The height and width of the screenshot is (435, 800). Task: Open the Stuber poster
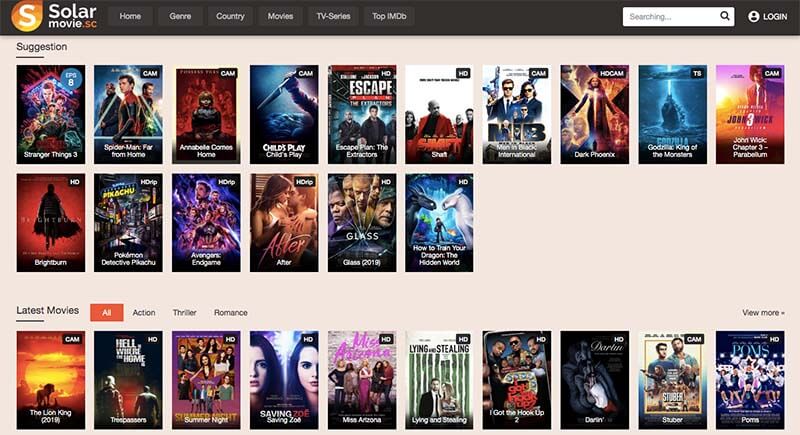click(x=672, y=380)
